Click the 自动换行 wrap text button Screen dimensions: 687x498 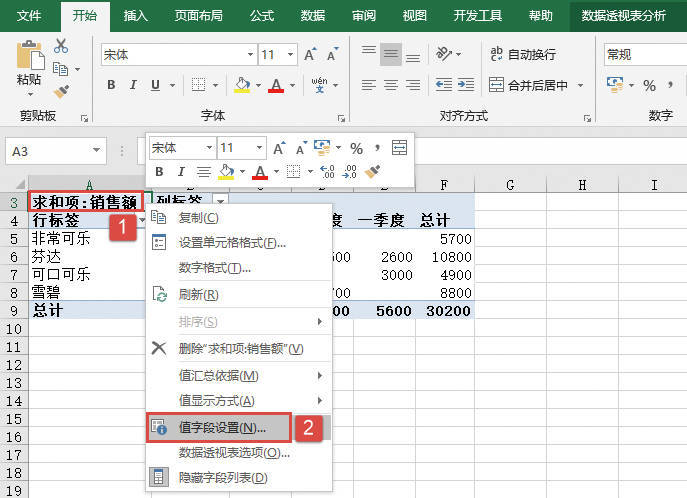tap(523, 54)
